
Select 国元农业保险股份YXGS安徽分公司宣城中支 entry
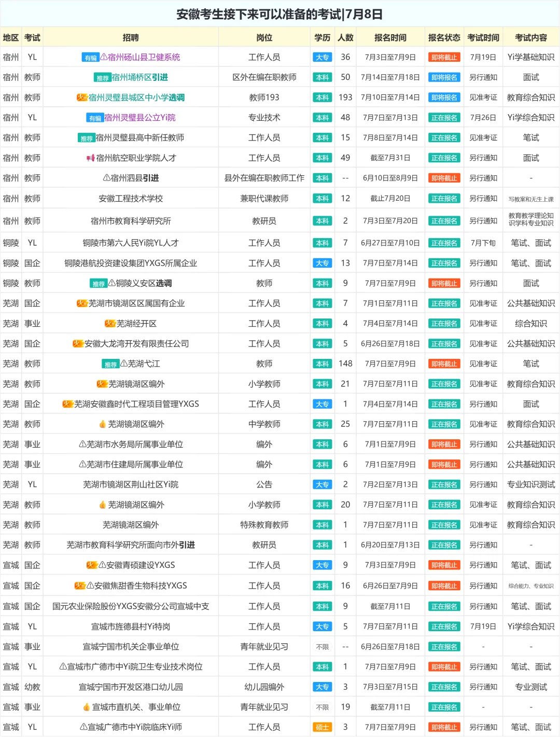click(131, 606)
